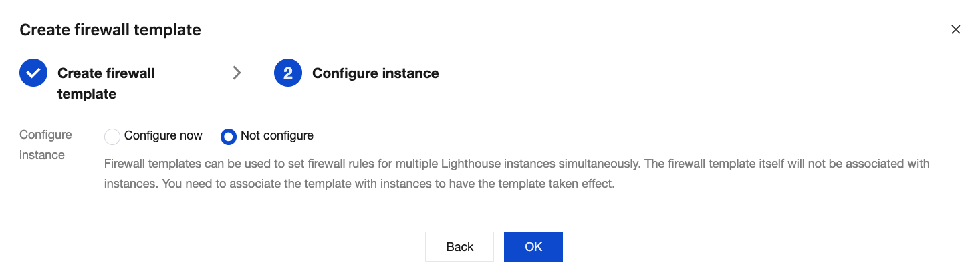Click the step 2 number circle
This screenshot has height=279, width=980.
pyautogui.click(x=287, y=73)
